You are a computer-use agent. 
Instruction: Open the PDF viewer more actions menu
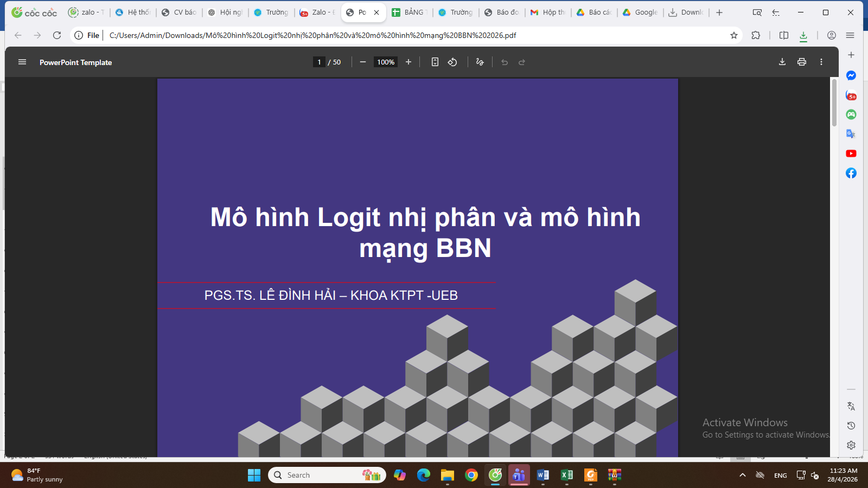click(x=821, y=62)
